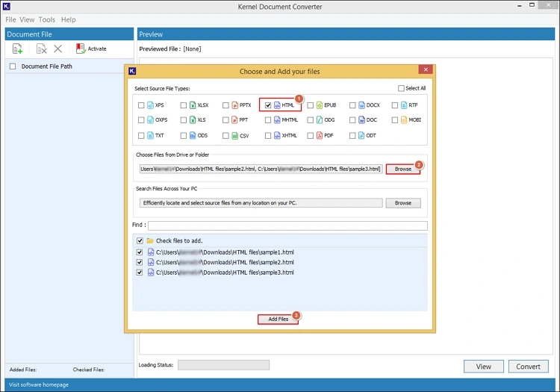This screenshot has height=392, width=560.
Task: Click the sample1.html file icon
Action: click(150, 252)
